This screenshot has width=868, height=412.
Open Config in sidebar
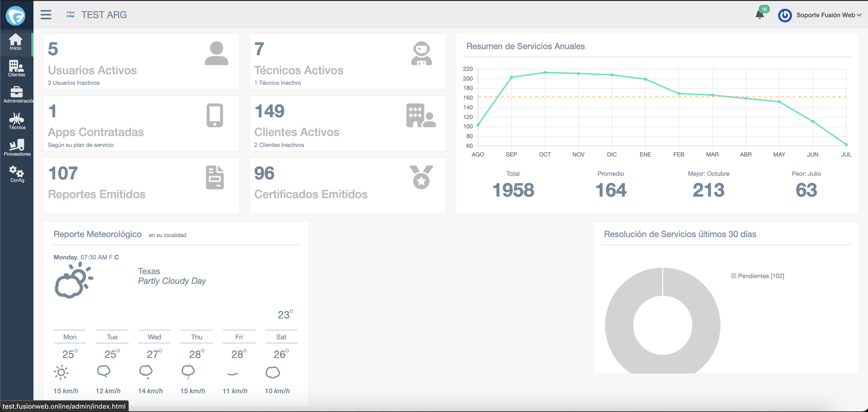17,174
